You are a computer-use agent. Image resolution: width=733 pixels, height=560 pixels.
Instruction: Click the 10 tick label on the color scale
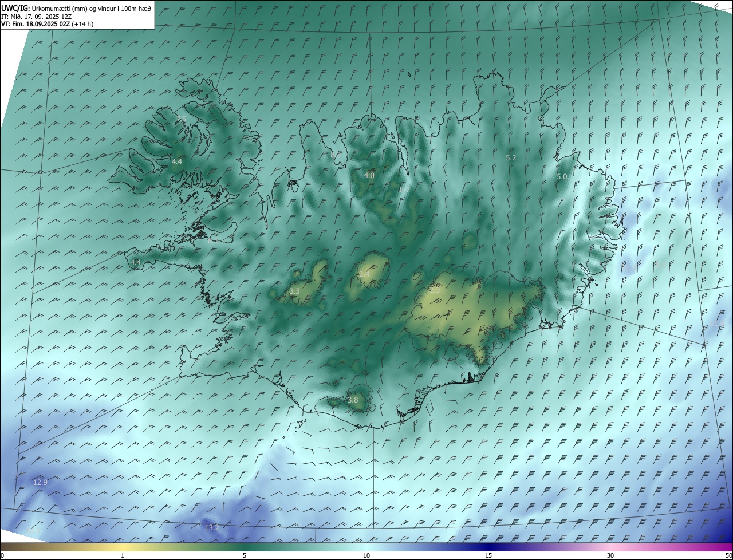(x=366, y=555)
